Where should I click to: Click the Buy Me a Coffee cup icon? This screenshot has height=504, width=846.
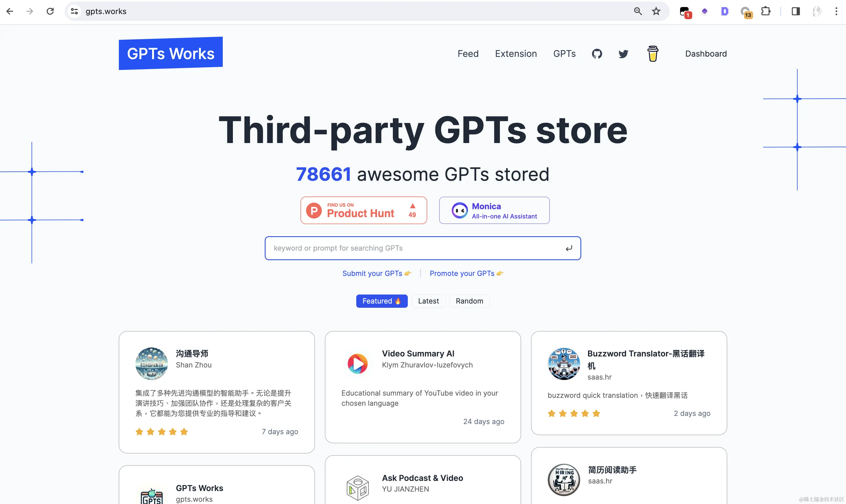click(653, 54)
